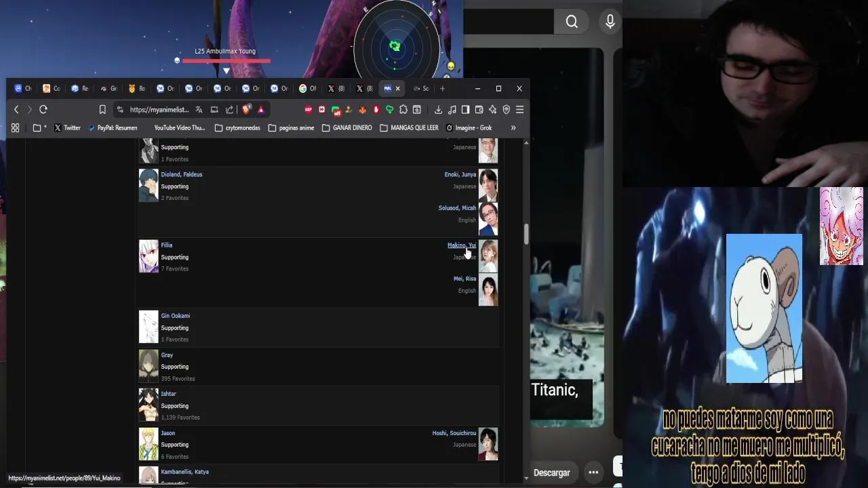868x488 pixels.
Task: Bookmark this page with the bookmark icon
Action: (x=102, y=109)
